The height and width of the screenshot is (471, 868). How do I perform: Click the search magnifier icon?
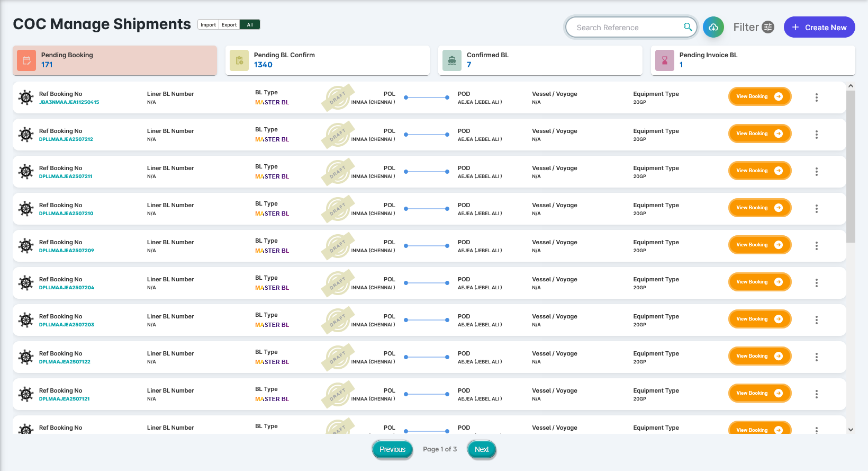[688, 27]
